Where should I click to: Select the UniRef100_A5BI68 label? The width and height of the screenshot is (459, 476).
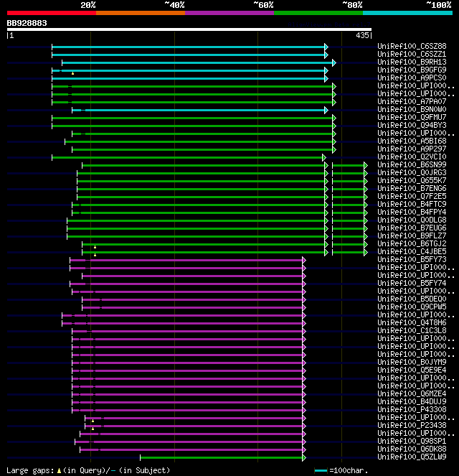(412, 141)
